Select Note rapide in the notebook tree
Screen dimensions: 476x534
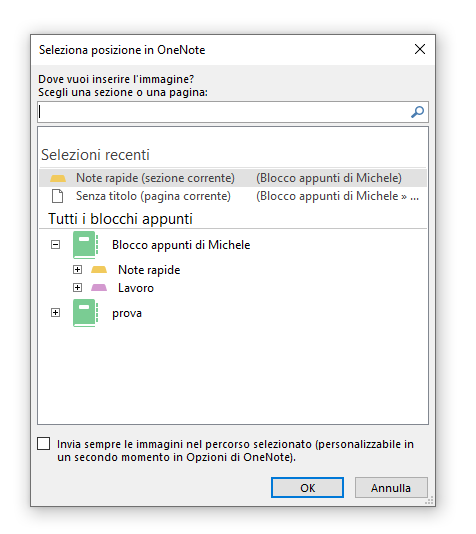point(149,270)
